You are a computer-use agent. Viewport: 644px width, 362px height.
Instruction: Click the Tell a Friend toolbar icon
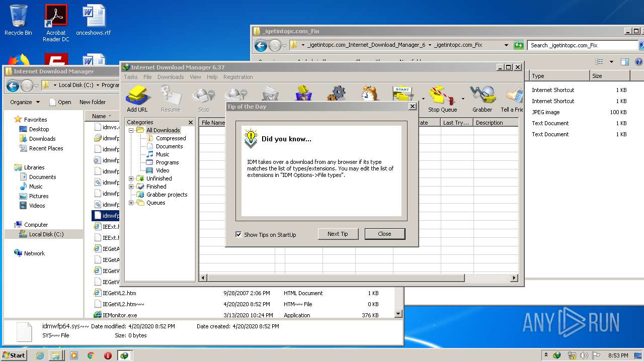(x=512, y=99)
